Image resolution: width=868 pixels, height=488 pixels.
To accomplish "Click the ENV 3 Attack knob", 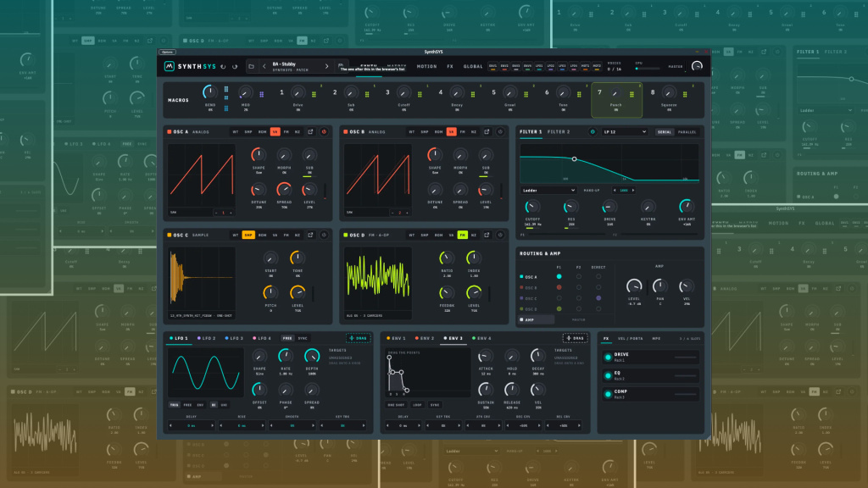I will 486,356.
